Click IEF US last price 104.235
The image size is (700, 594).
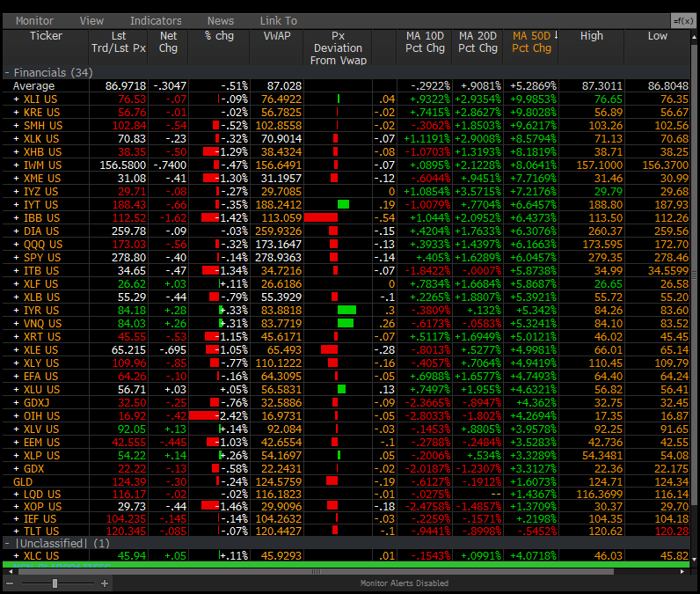126,519
